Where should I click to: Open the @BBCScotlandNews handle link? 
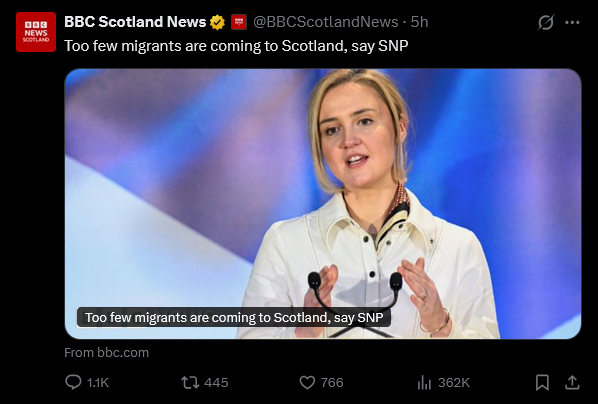point(326,22)
